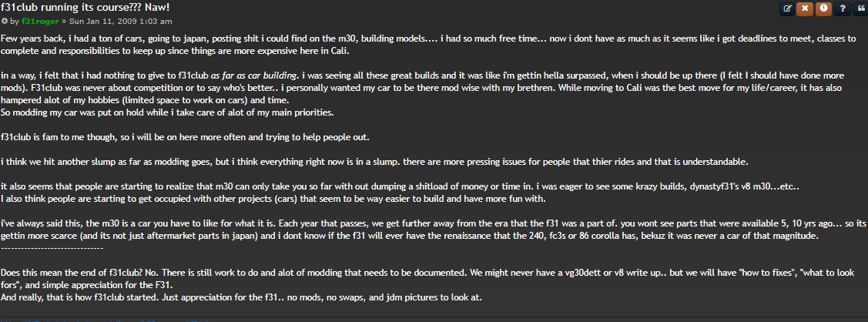
Task: Report this post via exclamation icon
Action: pyautogui.click(x=823, y=8)
